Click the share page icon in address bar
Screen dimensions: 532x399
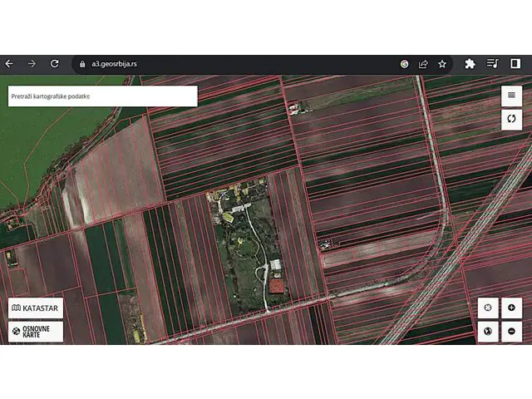(423, 63)
